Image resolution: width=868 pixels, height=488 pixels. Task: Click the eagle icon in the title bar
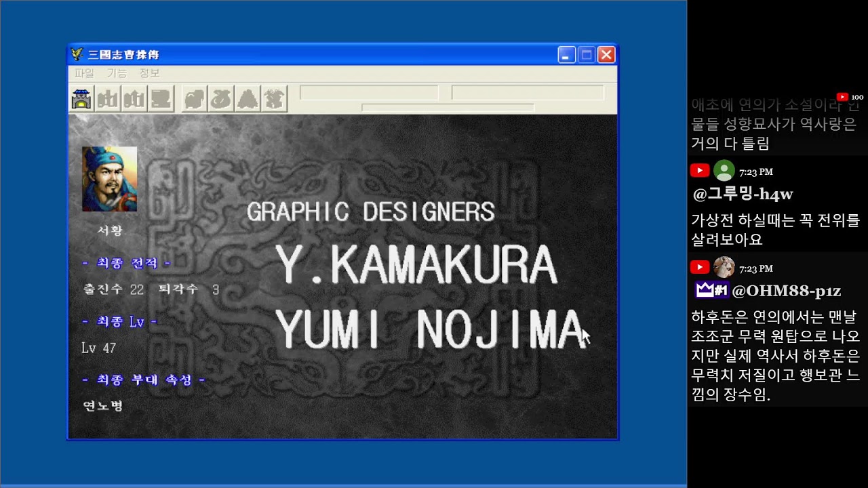coord(77,54)
